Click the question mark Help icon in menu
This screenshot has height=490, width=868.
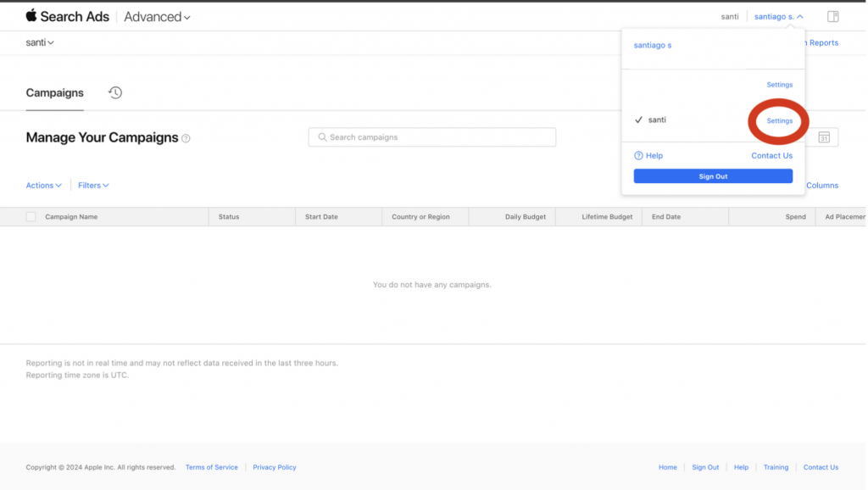pyautogui.click(x=638, y=156)
